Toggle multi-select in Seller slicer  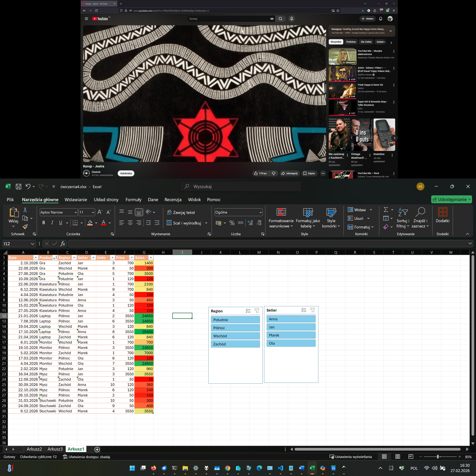point(304,310)
